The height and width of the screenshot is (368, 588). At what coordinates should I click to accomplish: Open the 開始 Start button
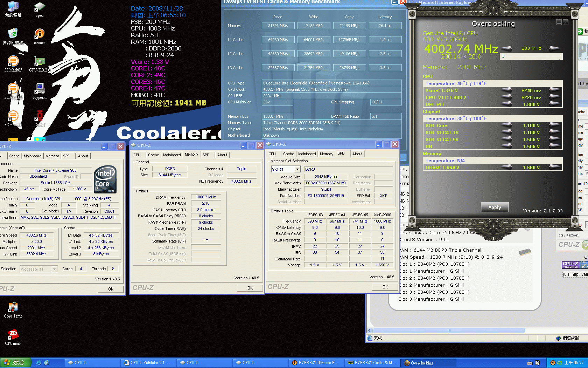tap(16, 363)
